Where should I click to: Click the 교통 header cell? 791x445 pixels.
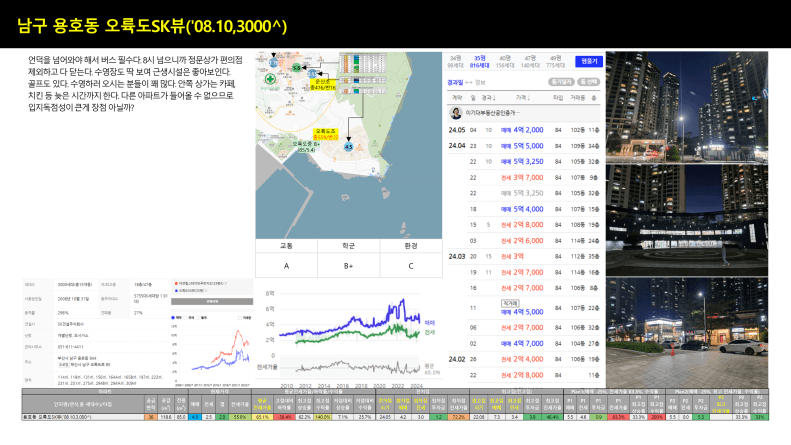pos(286,246)
